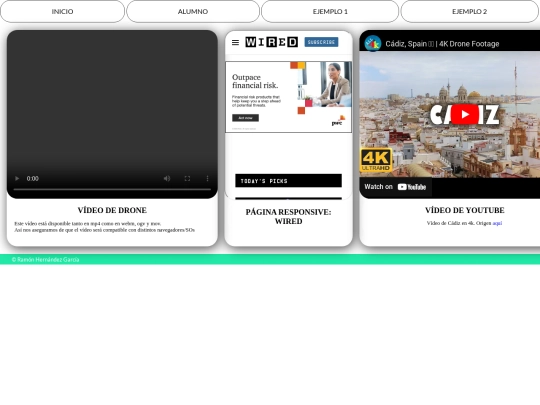Click the VÍDEO DE YOUTUBE heading
This screenshot has height=405, width=540.
[x=465, y=210]
